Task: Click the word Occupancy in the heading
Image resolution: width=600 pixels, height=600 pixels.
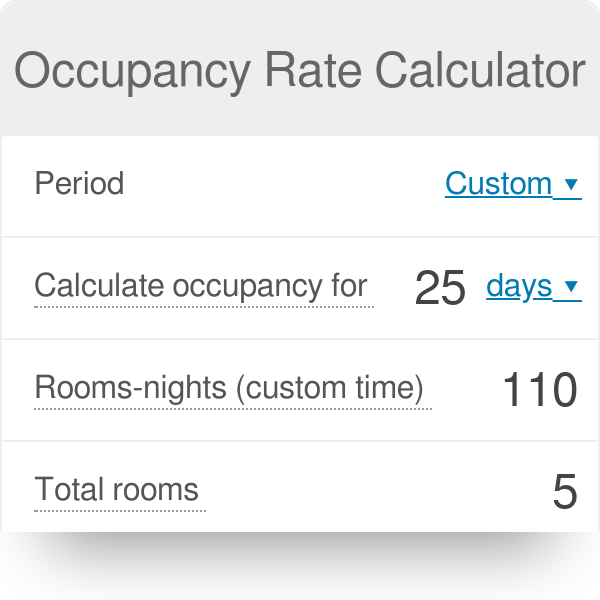Action: [133, 73]
